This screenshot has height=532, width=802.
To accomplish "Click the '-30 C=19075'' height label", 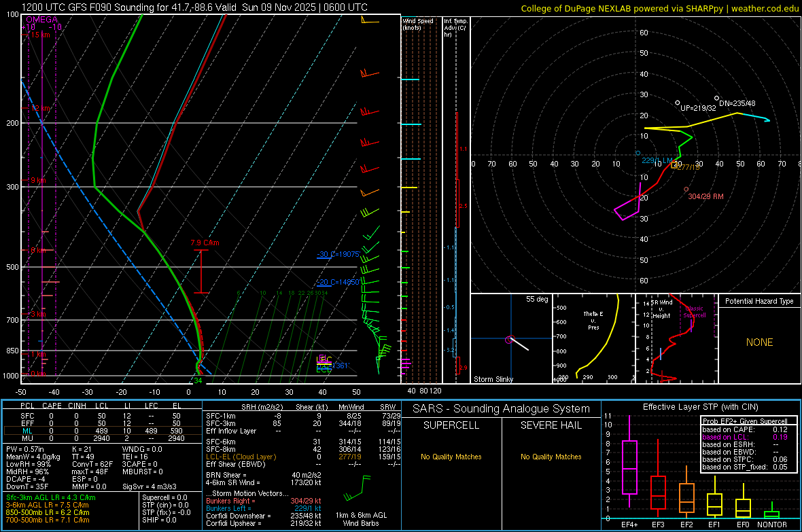I will point(338,254).
